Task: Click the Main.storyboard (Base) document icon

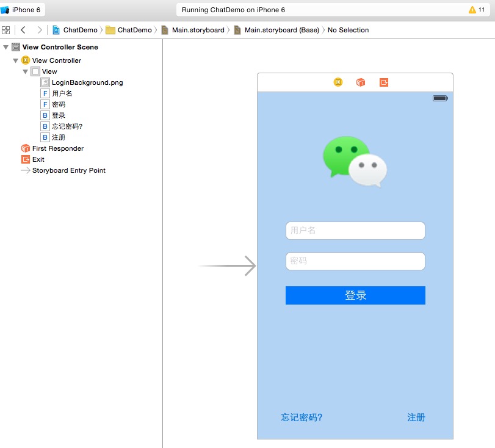Action: pos(237,30)
